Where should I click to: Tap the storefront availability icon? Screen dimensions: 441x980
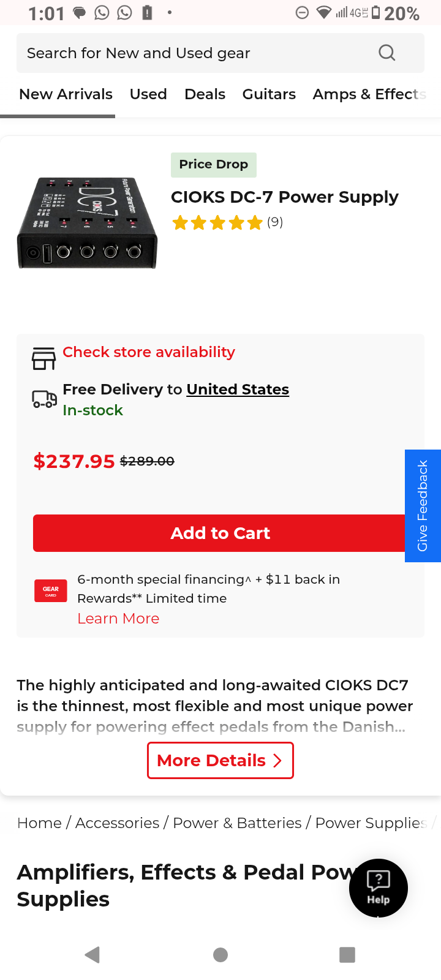pos(43,359)
